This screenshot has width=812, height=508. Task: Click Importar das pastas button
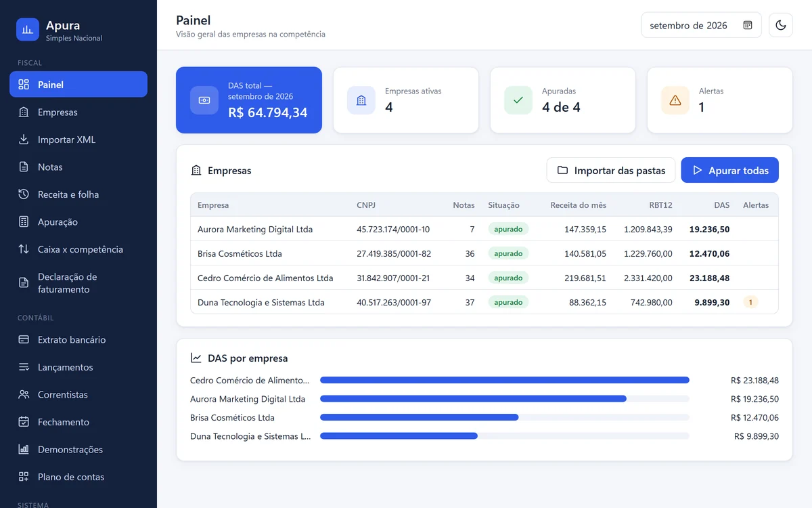(611, 171)
